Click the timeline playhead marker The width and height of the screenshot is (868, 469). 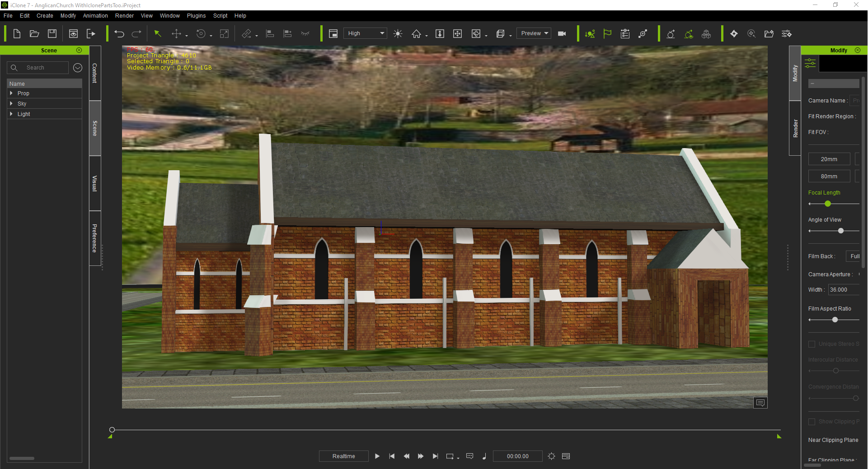(x=112, y=430)
